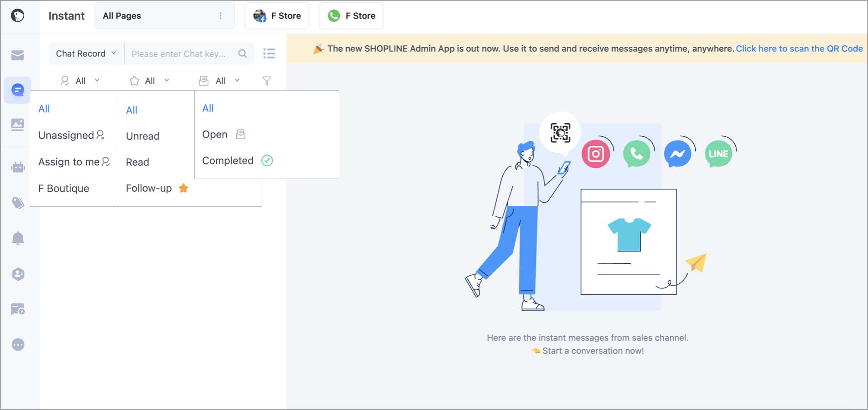Choose Assign to me option

click(74, 162)
